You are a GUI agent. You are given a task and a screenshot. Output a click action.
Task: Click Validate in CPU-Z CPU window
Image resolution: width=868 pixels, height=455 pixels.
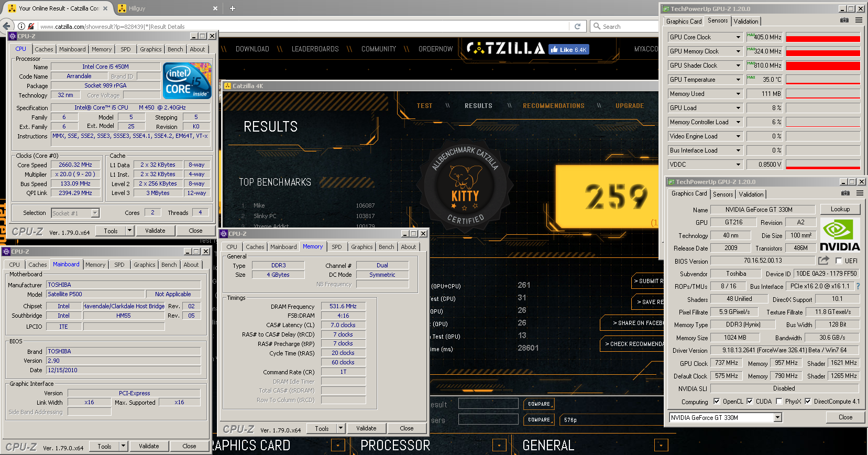(x=155, y=231)
